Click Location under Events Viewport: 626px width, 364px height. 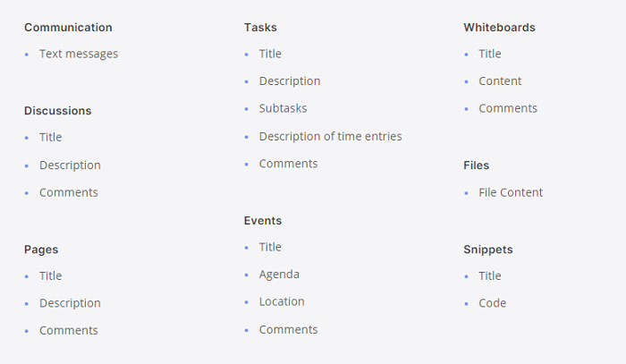tap(282, 301)
